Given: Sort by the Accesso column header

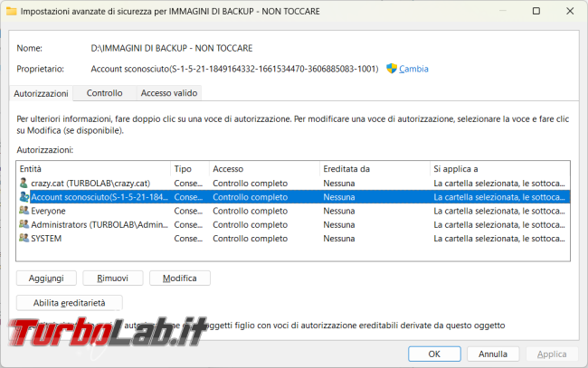Looking at the screenshot, I should pyautogui.click(x=264, y=169).
